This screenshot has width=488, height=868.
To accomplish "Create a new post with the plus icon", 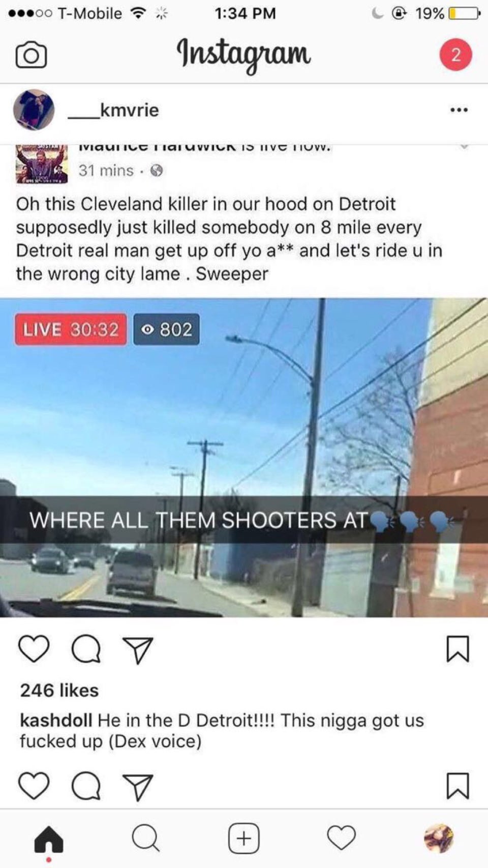I will tap(243, 837).
